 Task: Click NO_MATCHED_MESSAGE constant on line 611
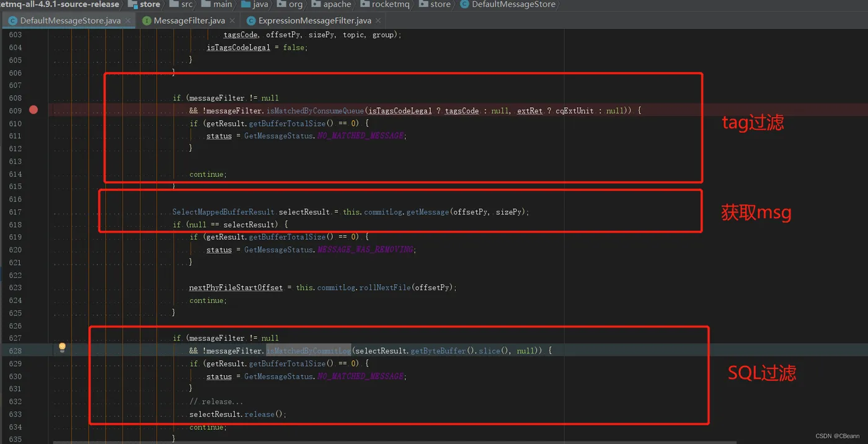pos(361,136)
